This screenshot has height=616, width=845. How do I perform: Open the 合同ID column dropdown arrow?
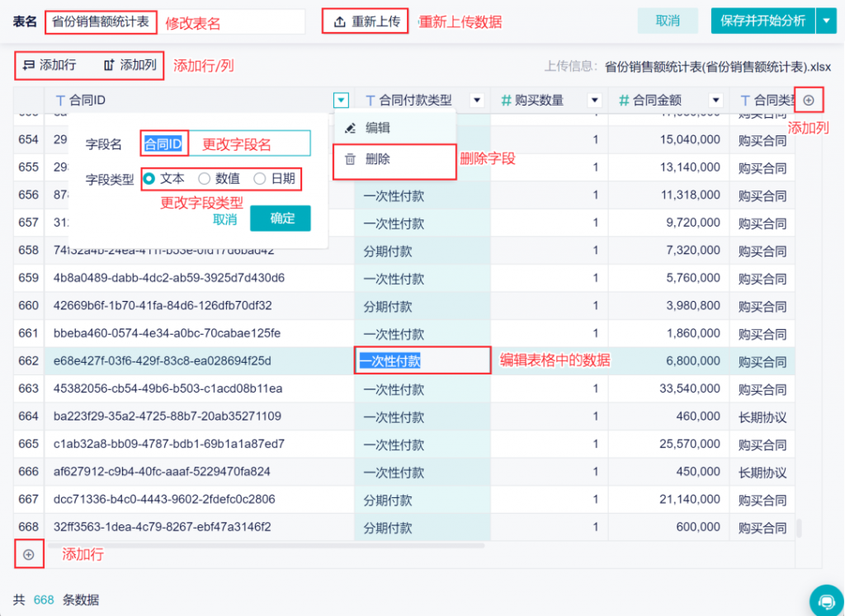[x=341, y=100]
